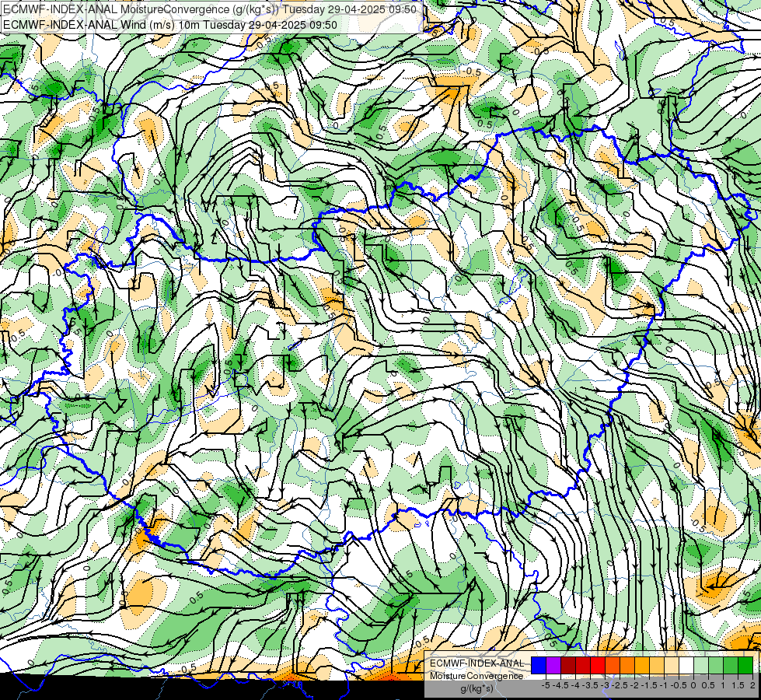Click ECMWF-INDEX-ANAL label inside the legend
761x700 pixels.
(477, 663)
